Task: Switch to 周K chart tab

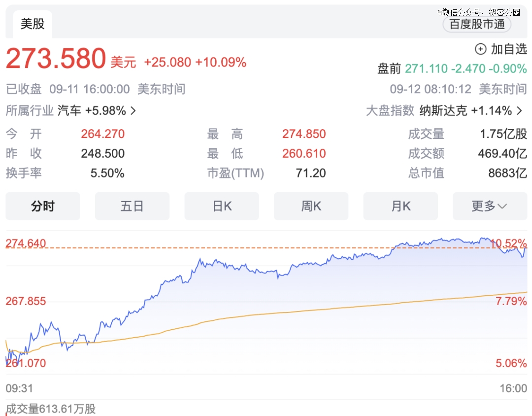Action: [x=311, y=206]
